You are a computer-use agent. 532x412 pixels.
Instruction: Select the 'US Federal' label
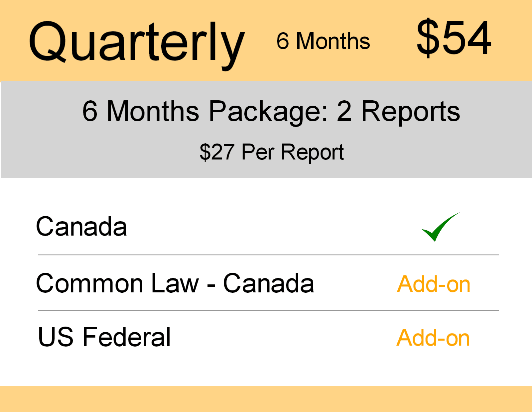pyautogui.click(x=104, y=337)
